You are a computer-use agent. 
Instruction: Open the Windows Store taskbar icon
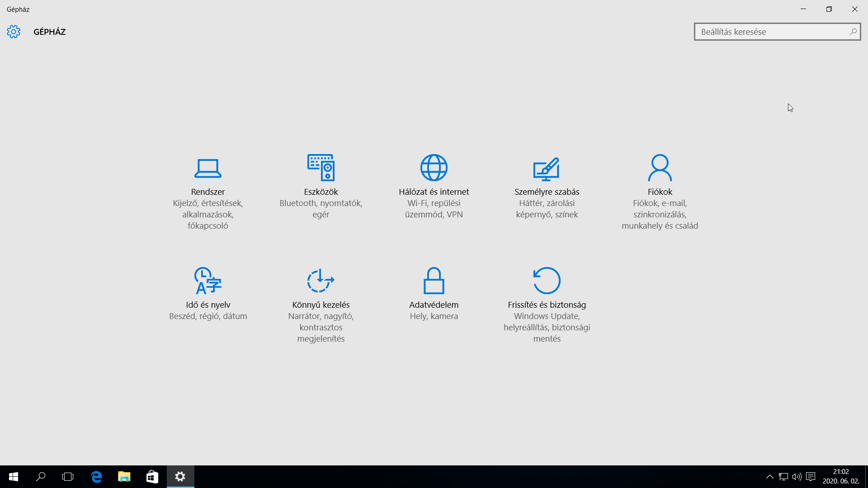point(152,477)
